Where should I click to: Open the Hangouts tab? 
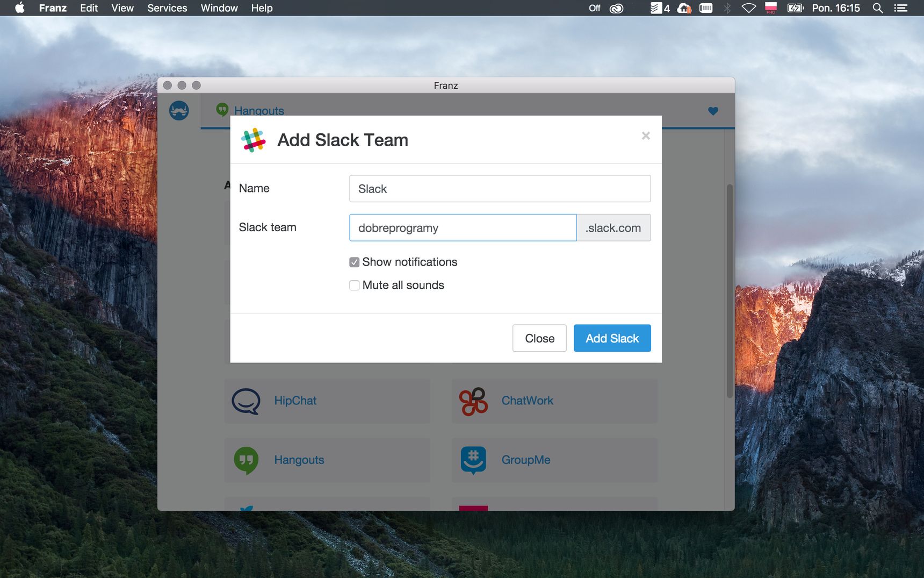[250, 111]
